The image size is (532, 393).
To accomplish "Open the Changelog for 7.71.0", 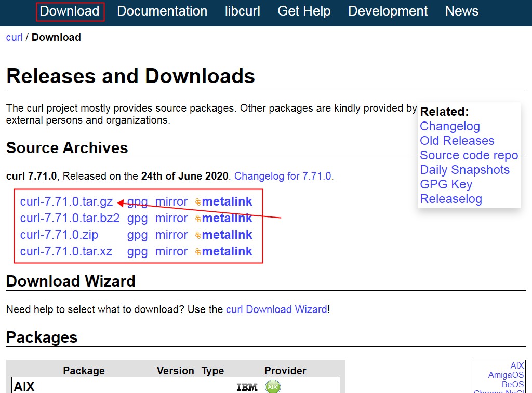I will click(x=283, y=176).
